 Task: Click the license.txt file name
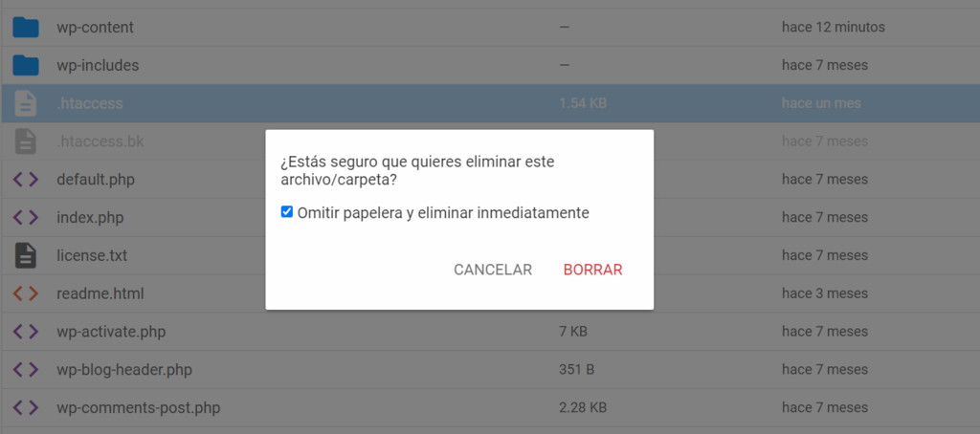[x=92, y=255]
